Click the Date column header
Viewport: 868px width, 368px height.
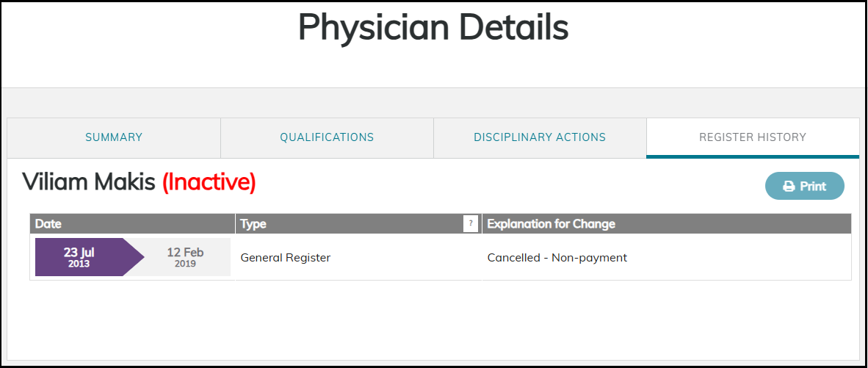(48, 224)
